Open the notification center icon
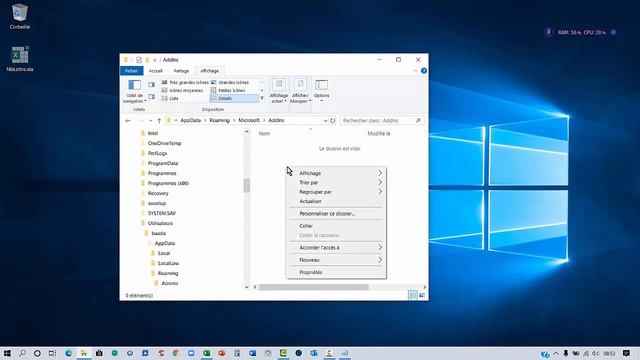The width and height of the screenshot is (640, 360). [627, 353]
